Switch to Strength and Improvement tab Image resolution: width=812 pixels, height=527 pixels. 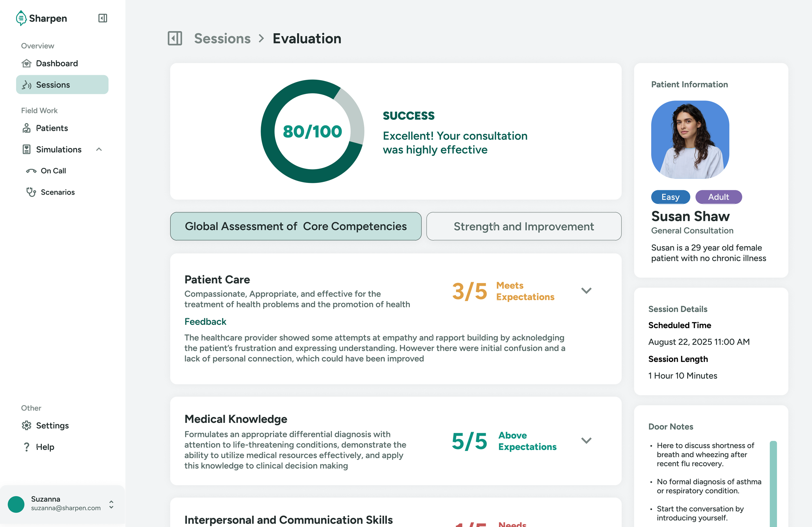pos(524,226)
